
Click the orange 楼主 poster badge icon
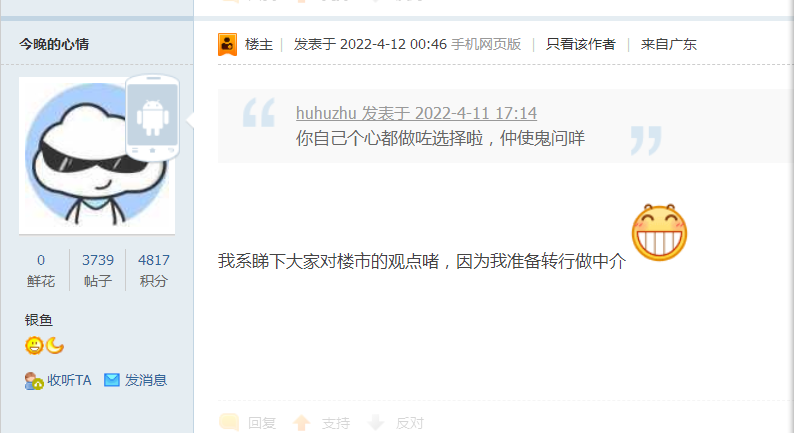pyautogui.click(x=227, y=44)
